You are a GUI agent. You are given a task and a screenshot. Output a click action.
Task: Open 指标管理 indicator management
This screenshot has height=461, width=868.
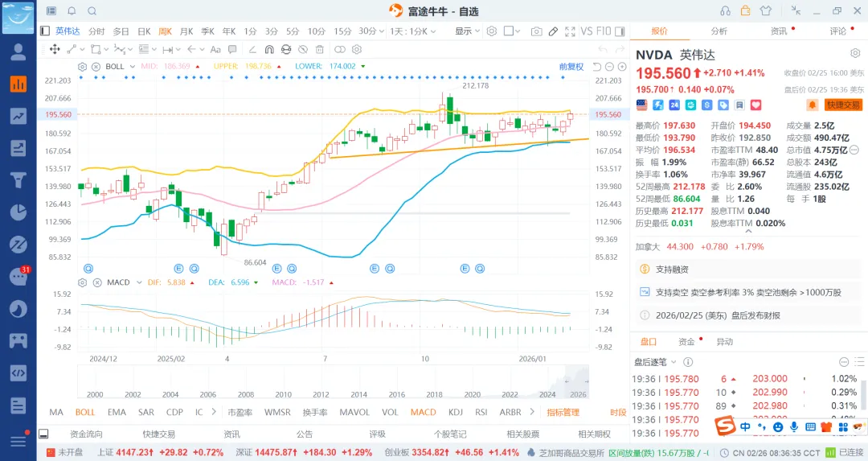click(x=563, y=412)
